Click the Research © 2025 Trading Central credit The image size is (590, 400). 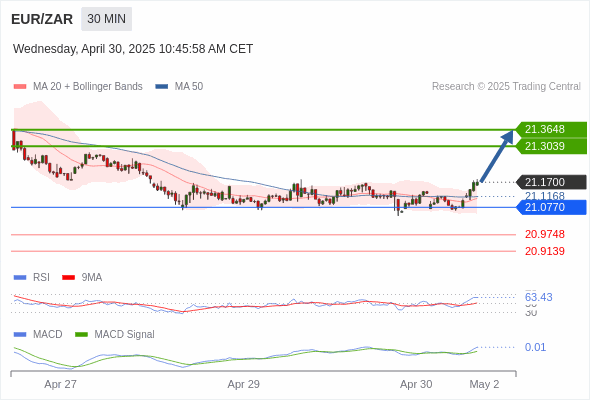pos(506,87)
